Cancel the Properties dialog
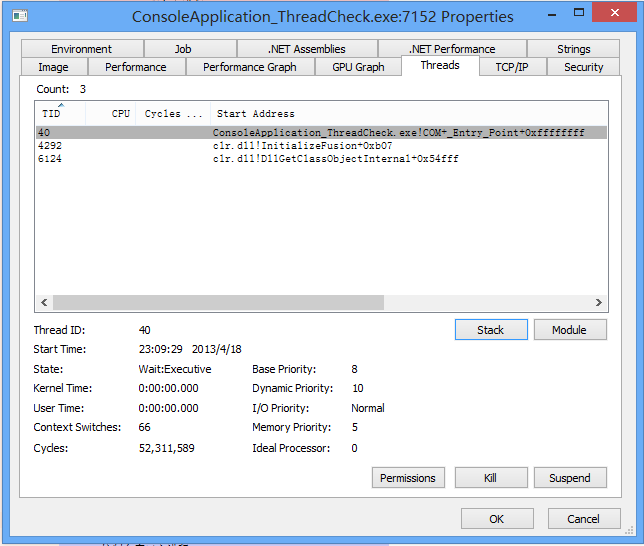This screenshot has height=546, width=644. (x=583, y=519)
